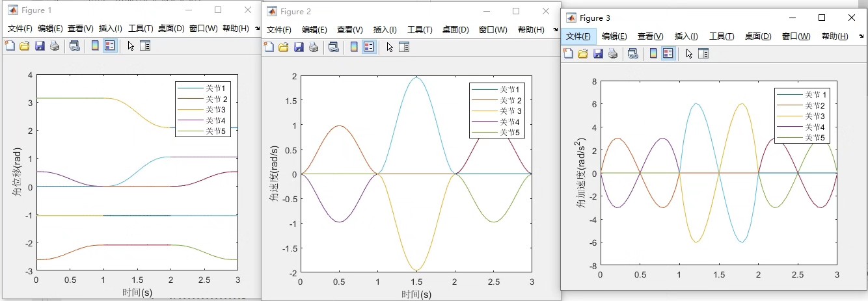Print Figure 2 using the printer icon
Viewport: 868px width, 301px height.
(314, 46)
